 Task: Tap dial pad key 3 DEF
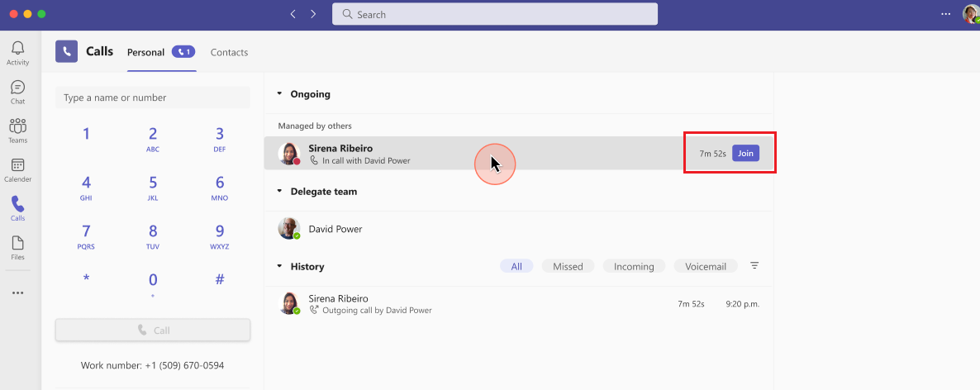[x=219, y=140]
